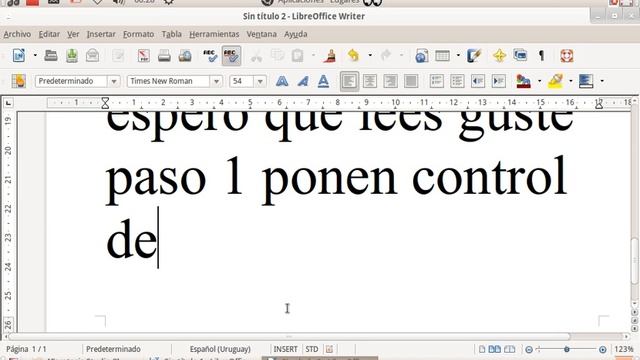Open the Background Color dropdown arrow
The height and width of the screenshot is (360, 640).
[602, 81]
